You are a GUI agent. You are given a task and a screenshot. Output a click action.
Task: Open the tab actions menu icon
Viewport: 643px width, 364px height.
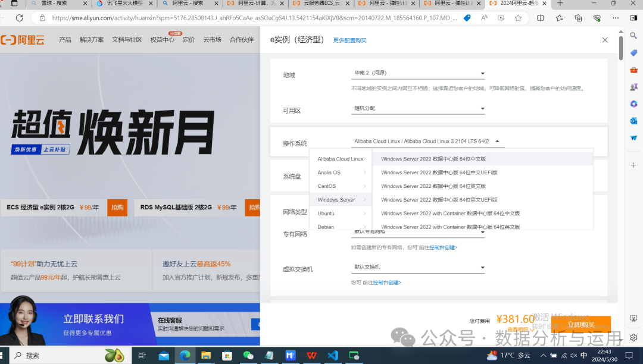(14, 4)
